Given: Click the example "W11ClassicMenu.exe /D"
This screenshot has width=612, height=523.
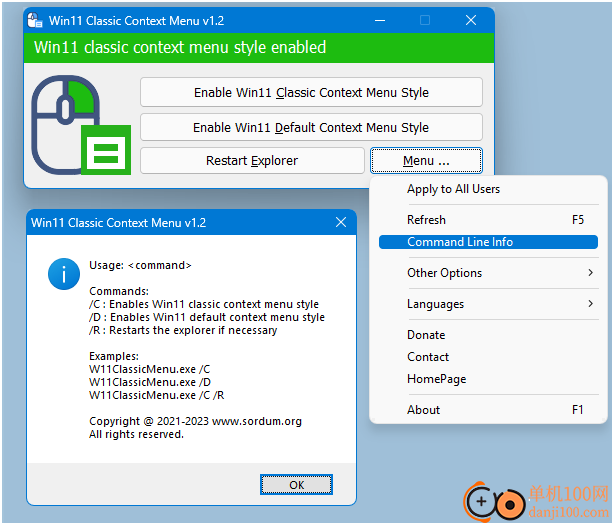Looking at the screenshot, I should [150, 382].
